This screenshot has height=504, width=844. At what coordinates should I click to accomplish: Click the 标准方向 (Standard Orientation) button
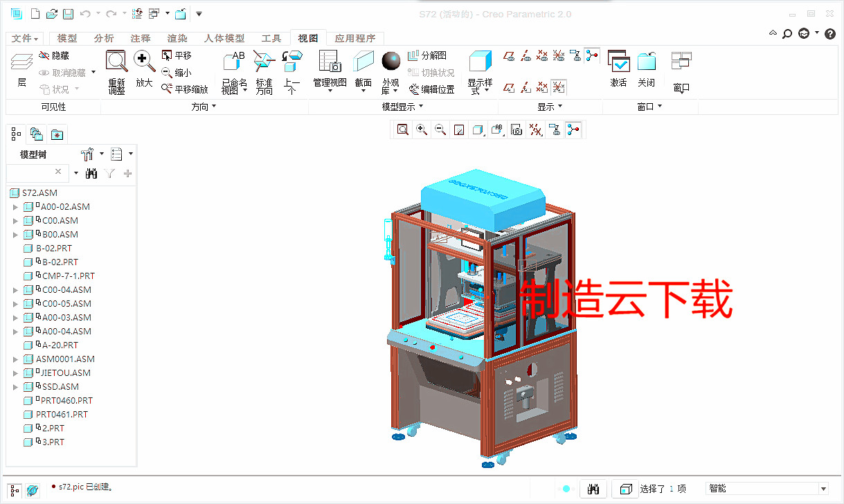pyautogui.click(x=264, y=73)
